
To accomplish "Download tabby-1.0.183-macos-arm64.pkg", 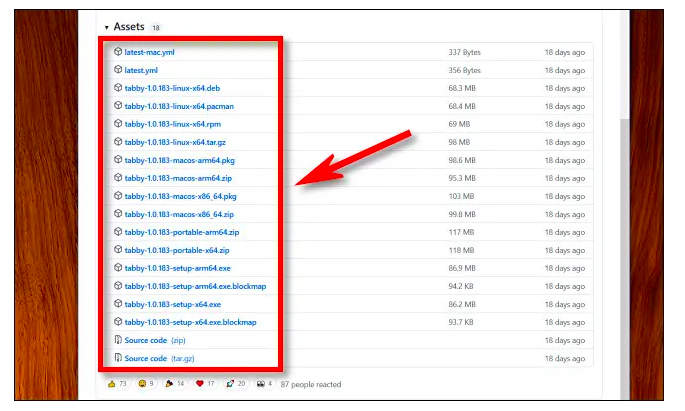I will (x=180, y=161).
